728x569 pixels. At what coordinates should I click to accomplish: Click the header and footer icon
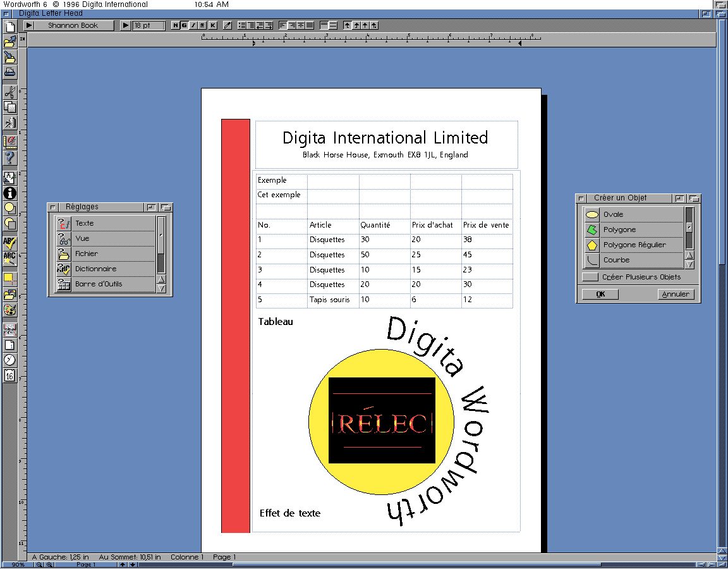click(9, 329)
